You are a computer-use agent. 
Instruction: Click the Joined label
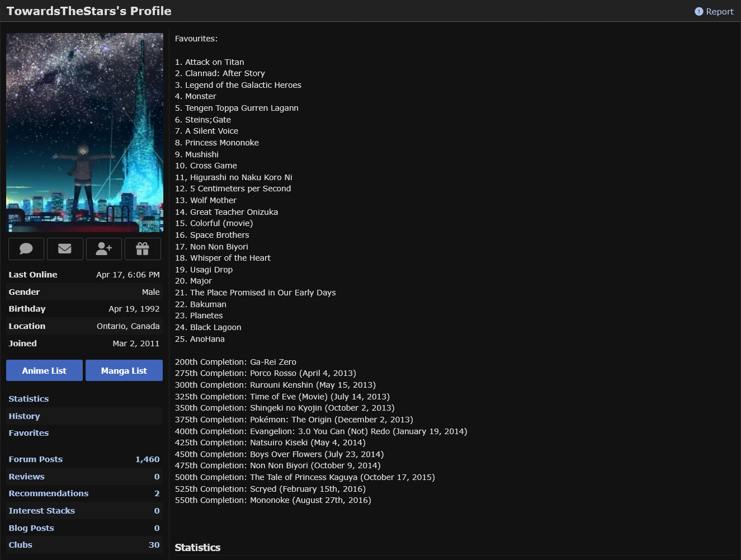tap(22, 343)
